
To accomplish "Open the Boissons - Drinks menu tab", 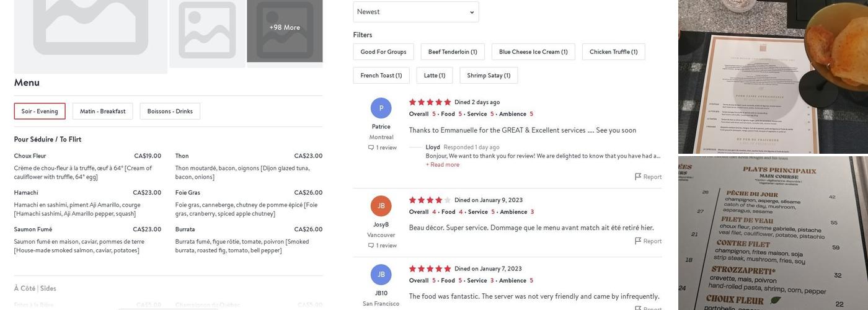I will coord(170,112).
